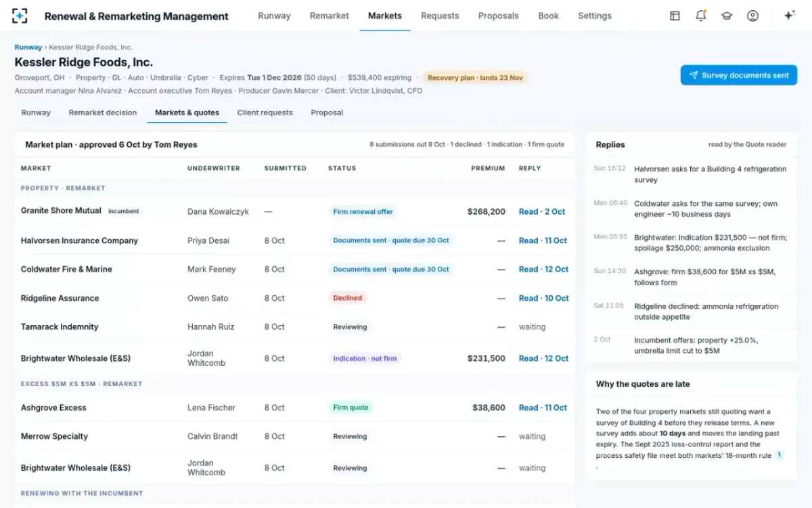This screenshot has height=508, width=812.
Task: Open the Incumbent offers reply from 2 Oct
Action: click(x=691, y=345)
